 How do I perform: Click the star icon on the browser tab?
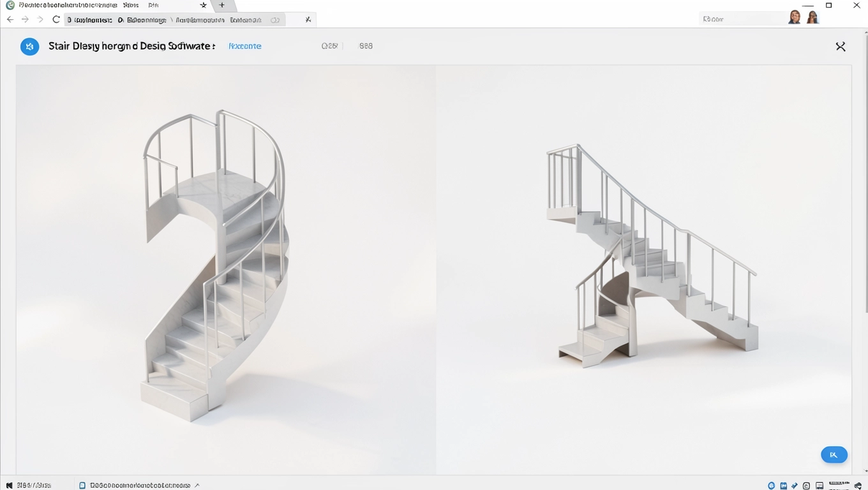point(204,5)
